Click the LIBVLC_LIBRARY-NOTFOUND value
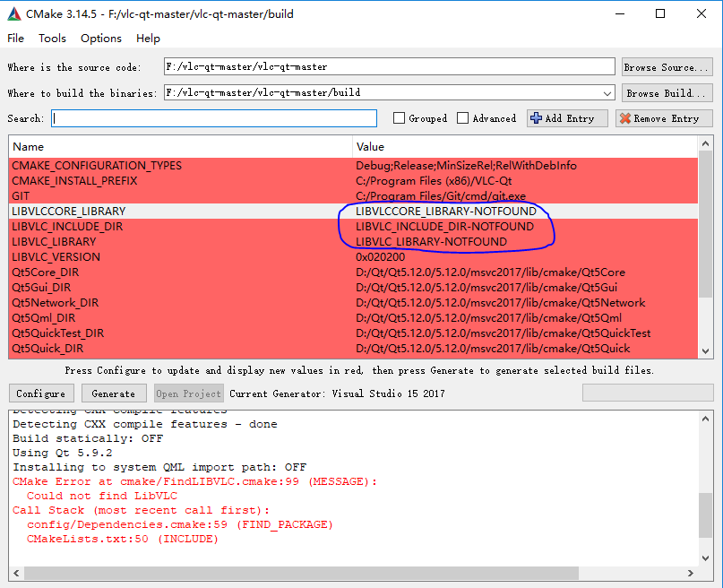The height and width of the screenshot is (588, 723). point(431,242)
